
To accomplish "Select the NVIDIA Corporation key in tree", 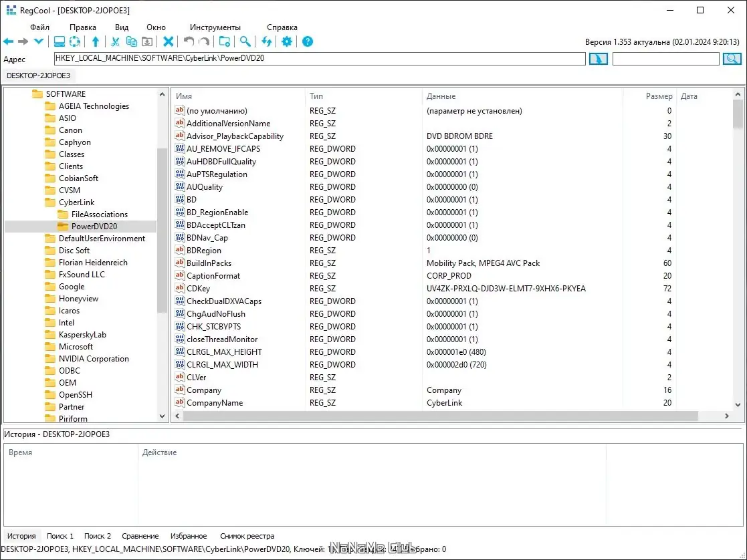I will [x=94, y=359].
